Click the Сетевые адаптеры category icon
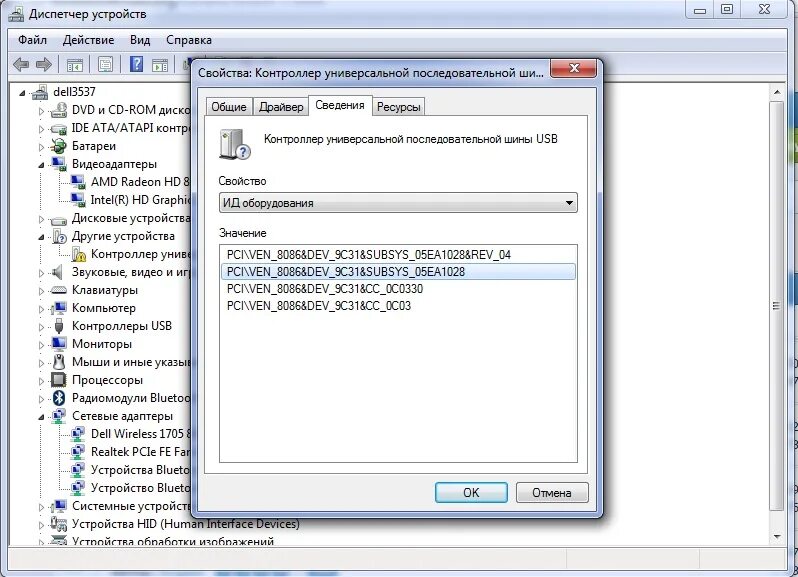The height and width of the screenshot is (577, 798). tap(59, 416)
